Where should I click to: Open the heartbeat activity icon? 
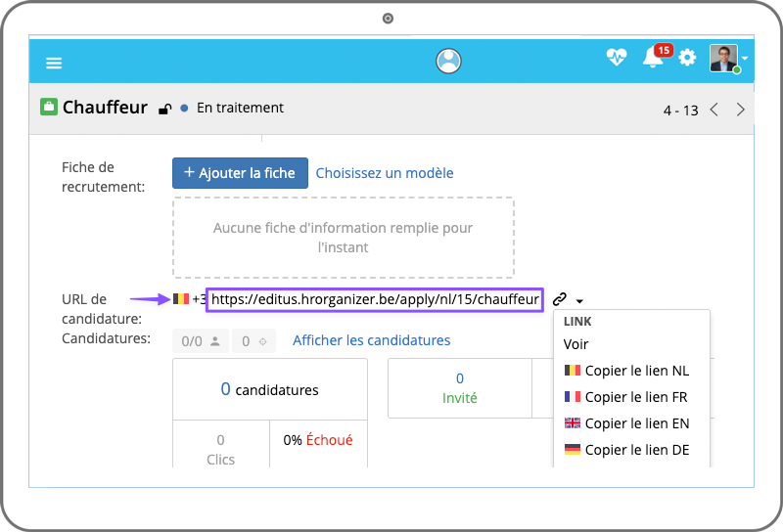[616, 59]
